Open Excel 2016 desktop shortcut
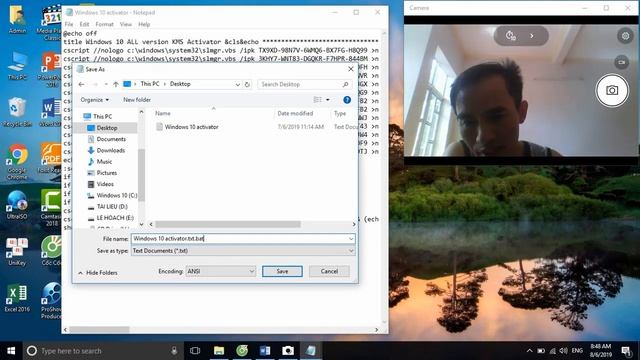The image size is (640, 360). [x=17, y=298]
